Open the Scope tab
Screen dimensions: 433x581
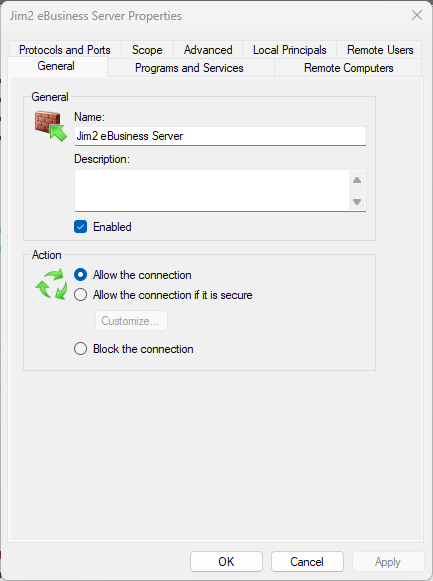(x=147, y=50)
